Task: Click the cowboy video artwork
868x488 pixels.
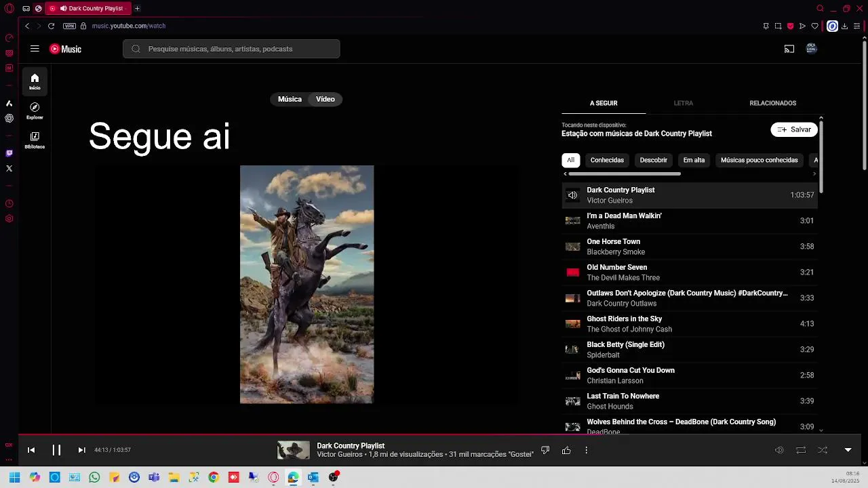Action: point(307,285)
